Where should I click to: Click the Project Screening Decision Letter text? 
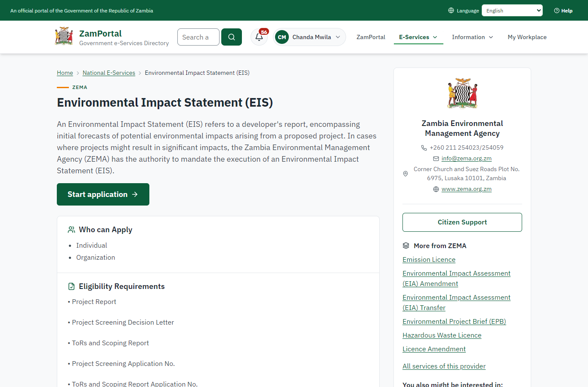click(123, 322)
